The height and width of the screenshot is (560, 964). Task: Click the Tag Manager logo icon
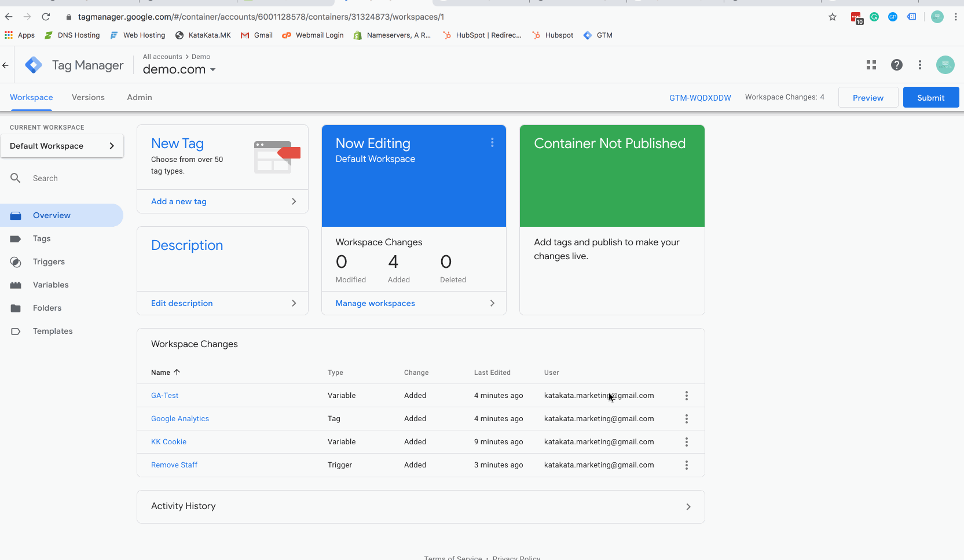(x=34, y=65)
